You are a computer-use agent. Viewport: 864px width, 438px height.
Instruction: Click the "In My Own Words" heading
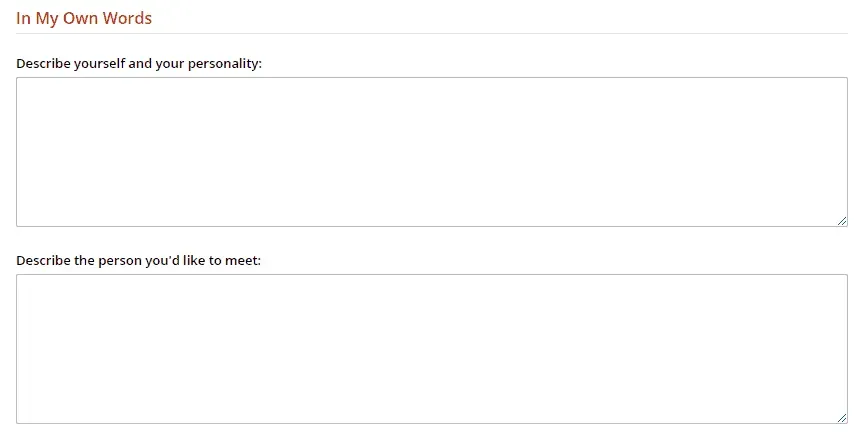pos(84,18)
